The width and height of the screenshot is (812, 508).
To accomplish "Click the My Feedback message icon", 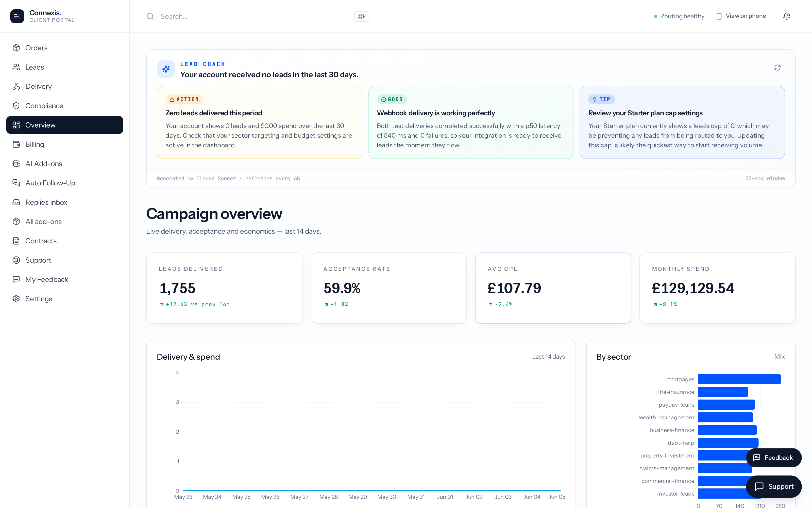I will (16, 280).
